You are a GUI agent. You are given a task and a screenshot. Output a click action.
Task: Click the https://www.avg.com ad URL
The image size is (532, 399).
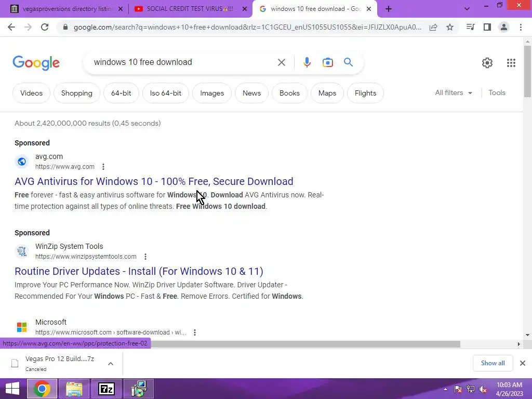tap(65, 167)
